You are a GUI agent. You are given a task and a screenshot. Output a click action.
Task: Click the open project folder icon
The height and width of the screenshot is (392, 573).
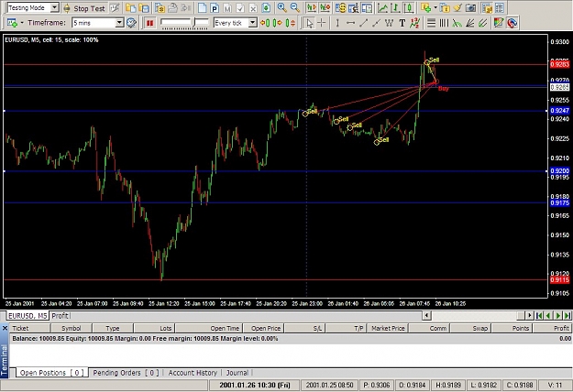coord(130,7)
